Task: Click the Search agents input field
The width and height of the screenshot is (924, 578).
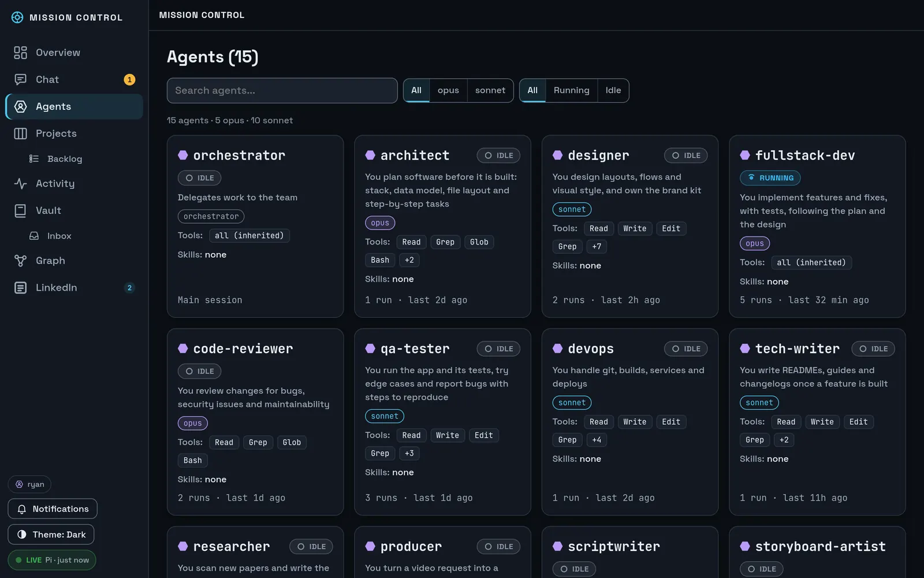Action: (282, 91)
